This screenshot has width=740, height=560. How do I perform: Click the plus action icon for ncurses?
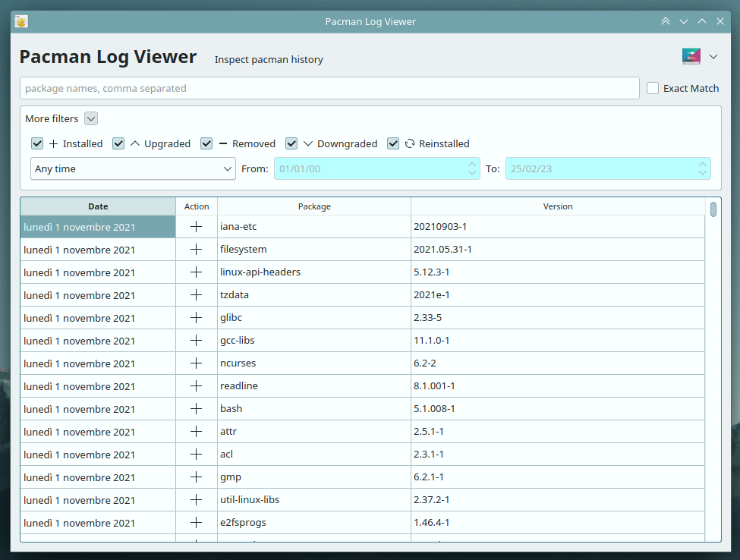point(196,363)
